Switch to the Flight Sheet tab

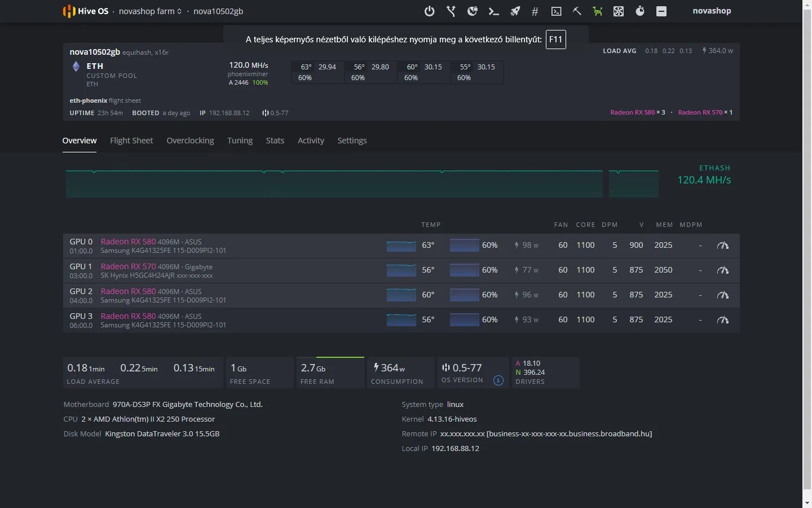pos(131,141)
